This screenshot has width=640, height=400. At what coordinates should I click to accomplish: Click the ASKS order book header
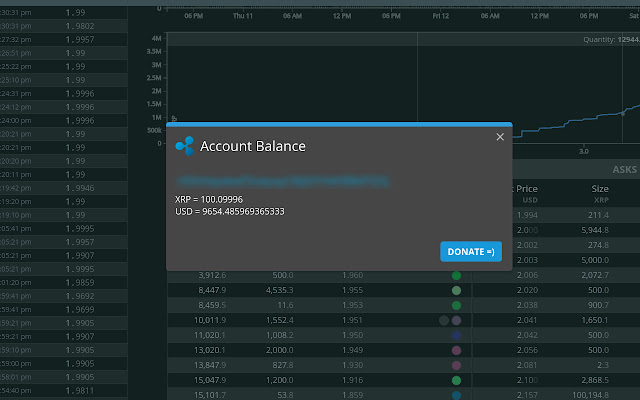(624, 170)
